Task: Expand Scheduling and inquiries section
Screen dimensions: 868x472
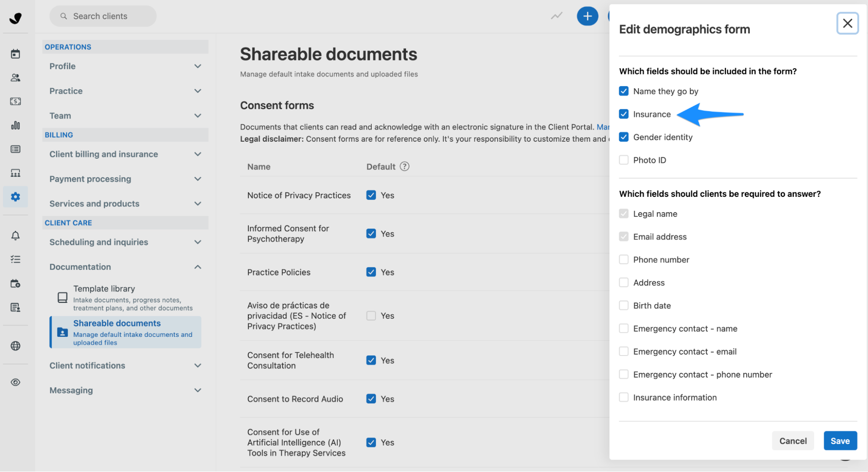Action: pos(125,242)
